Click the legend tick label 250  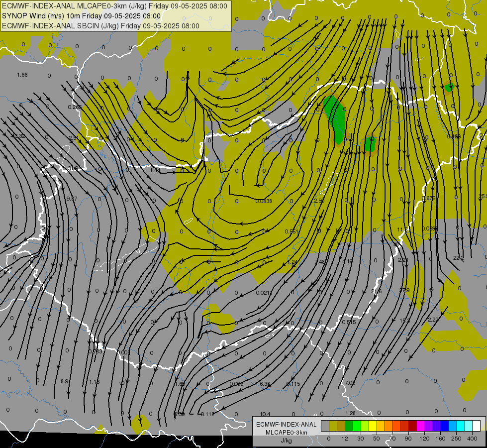pyautogui.click(x=456, y=439)
